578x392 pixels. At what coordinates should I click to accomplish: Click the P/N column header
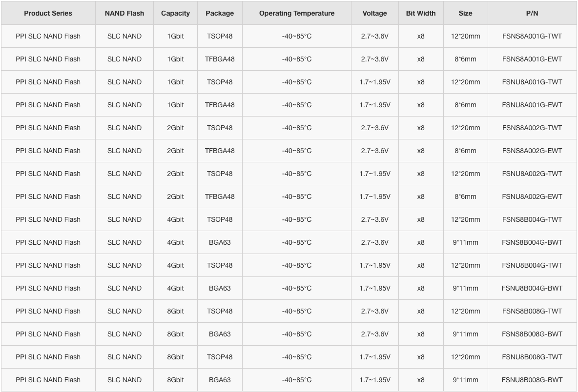pyautogui.click(x=532, y=13)
